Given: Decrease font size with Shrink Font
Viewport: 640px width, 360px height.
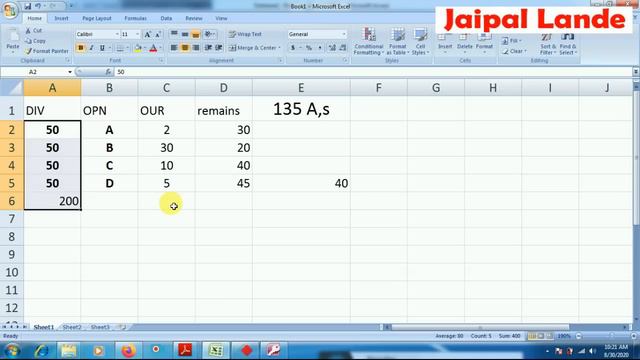Looking at the screenshot, I should pyautogui.click(x=158, y=34).
